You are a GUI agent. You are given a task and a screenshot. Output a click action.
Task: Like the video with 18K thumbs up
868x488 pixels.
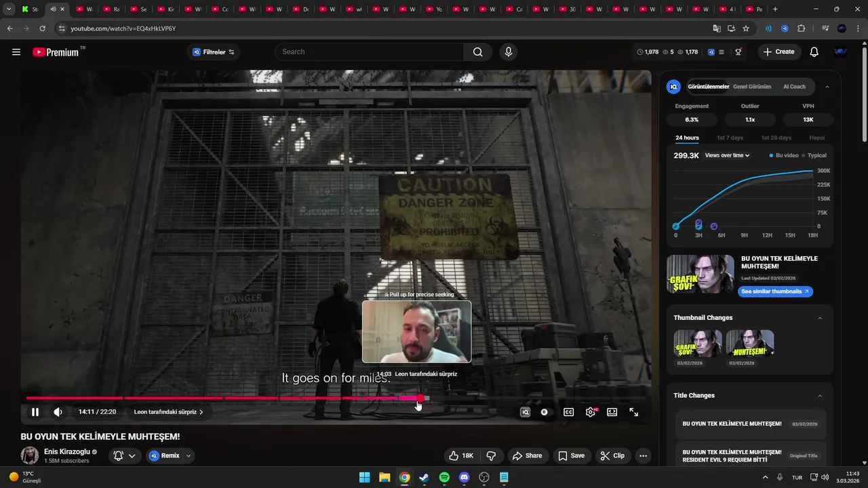[461, 455]
